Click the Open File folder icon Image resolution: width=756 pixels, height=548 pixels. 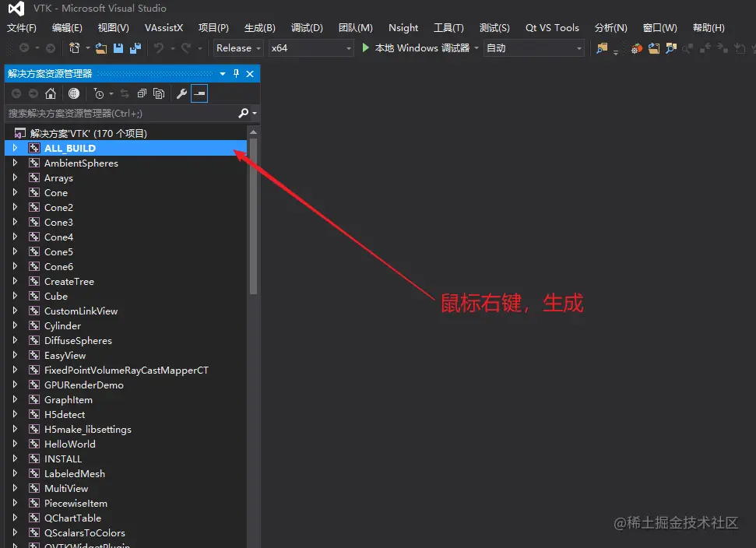point(101,47)
